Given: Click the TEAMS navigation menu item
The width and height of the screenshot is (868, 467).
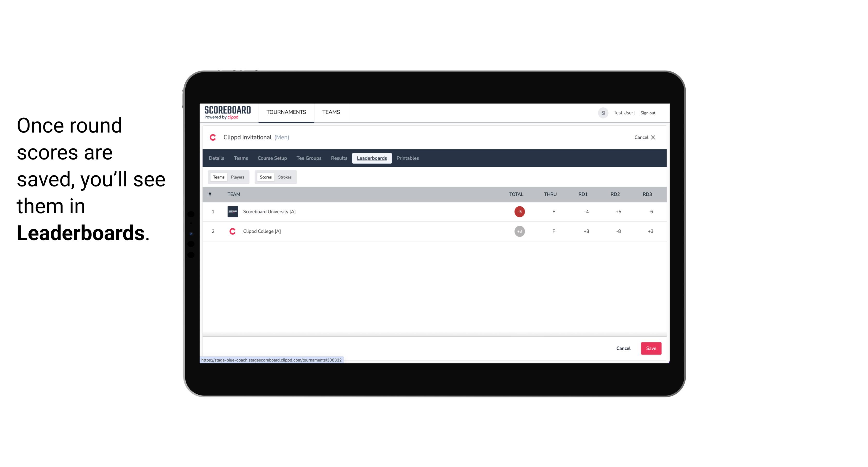Looking at the screenshot, I should click(x=331, y=112).
